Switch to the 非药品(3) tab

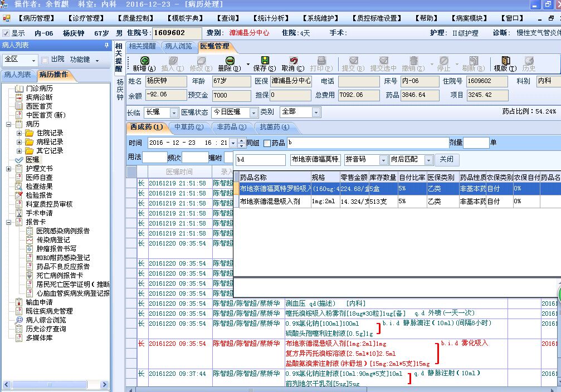coord(232,127)
